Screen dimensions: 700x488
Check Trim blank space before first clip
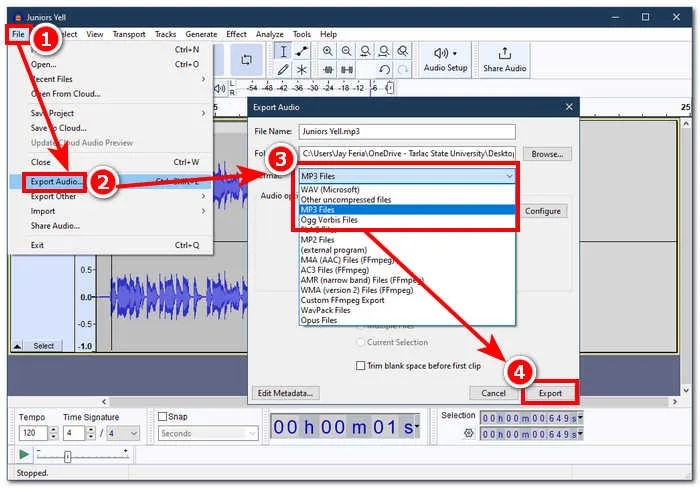coord(362,366)
